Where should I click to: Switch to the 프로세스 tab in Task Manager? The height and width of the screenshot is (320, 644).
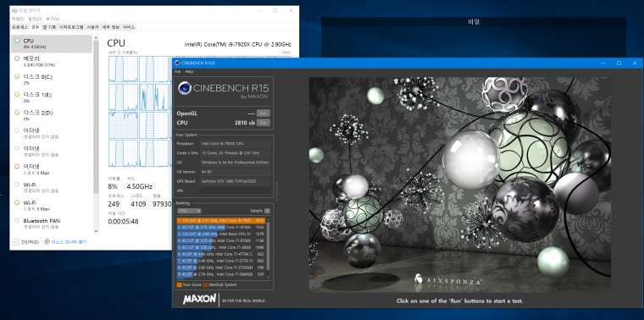19,27
